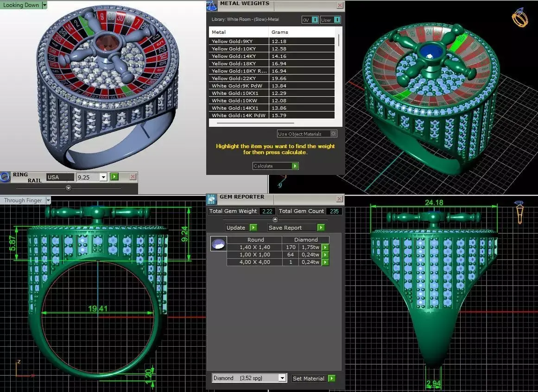Click the Metal Weights horizontal scrollbar

(255, 123)
